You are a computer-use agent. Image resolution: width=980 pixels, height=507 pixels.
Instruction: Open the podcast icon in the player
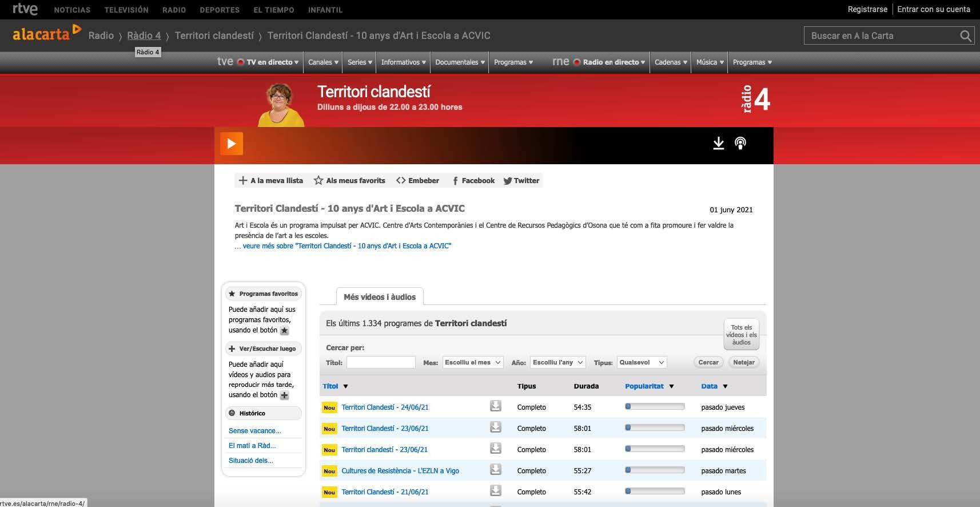point(740,143)
